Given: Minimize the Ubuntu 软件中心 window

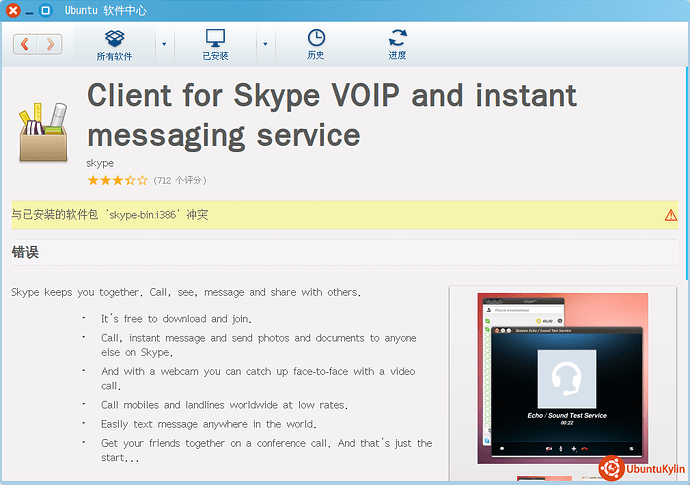Looking at the screenshot, I should 29,12.
